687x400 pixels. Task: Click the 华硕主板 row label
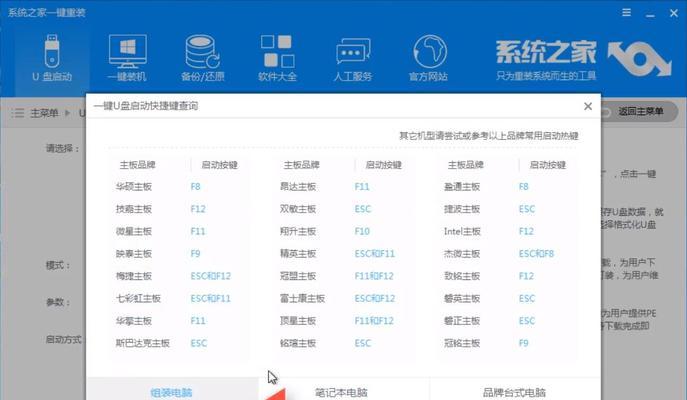point(134,187)
